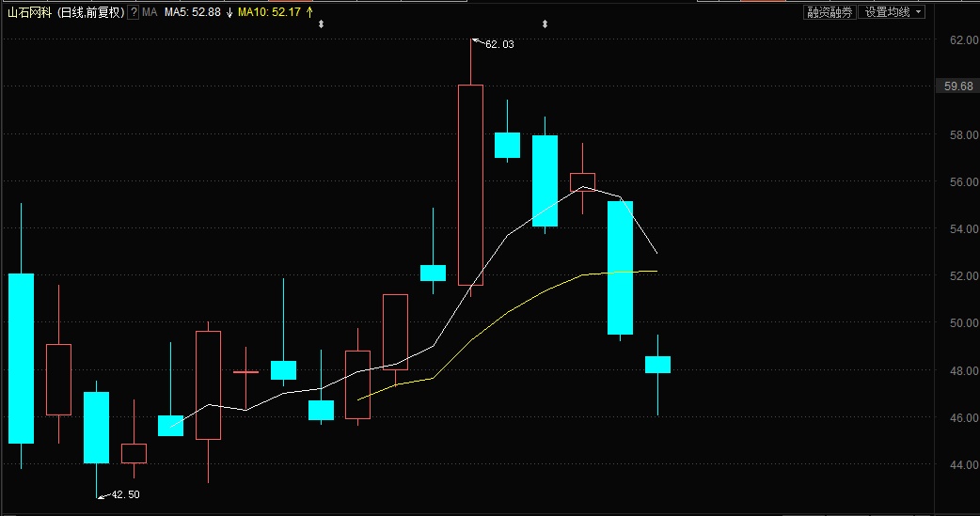Viewport: 980px width, 516px height.
Task: Click the 融资融券 button
Action: pos(830,12)
